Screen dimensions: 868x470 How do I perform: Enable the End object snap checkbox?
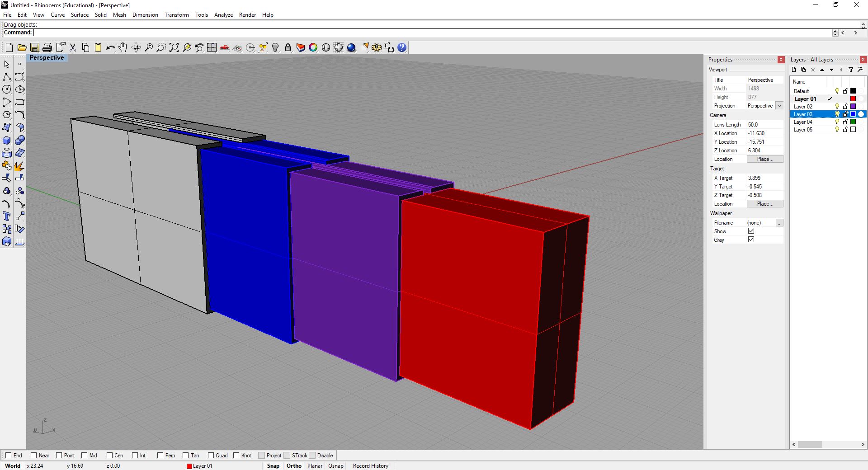coord(9,456)
